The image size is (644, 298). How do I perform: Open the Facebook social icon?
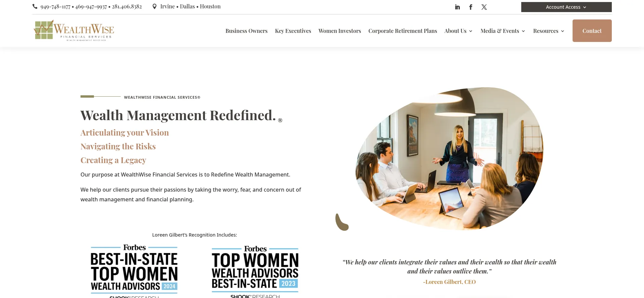pos(471,7)
